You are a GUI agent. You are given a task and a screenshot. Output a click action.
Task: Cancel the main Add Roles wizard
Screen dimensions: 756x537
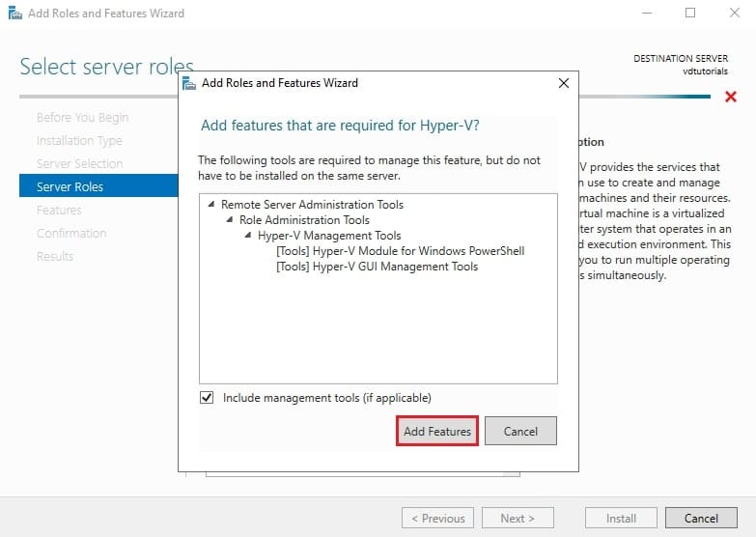click(x=701, y=518)
